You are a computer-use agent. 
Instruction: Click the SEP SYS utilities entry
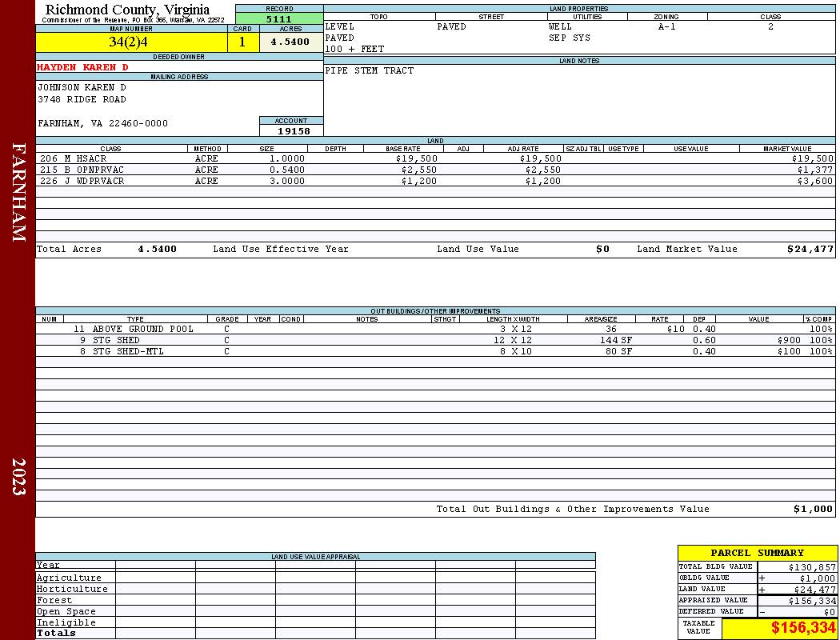(x=570, y=38)
